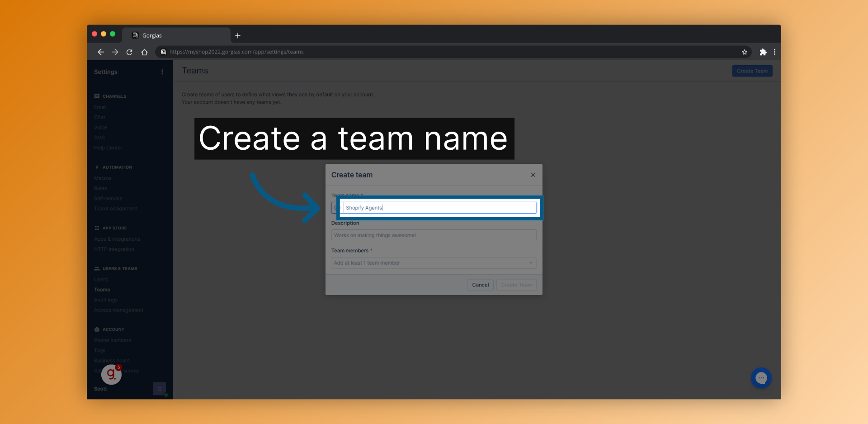The width and height of the screenshot is (868, 424).
Task: Click the Scott user avatar
Action: coord(160,389)
